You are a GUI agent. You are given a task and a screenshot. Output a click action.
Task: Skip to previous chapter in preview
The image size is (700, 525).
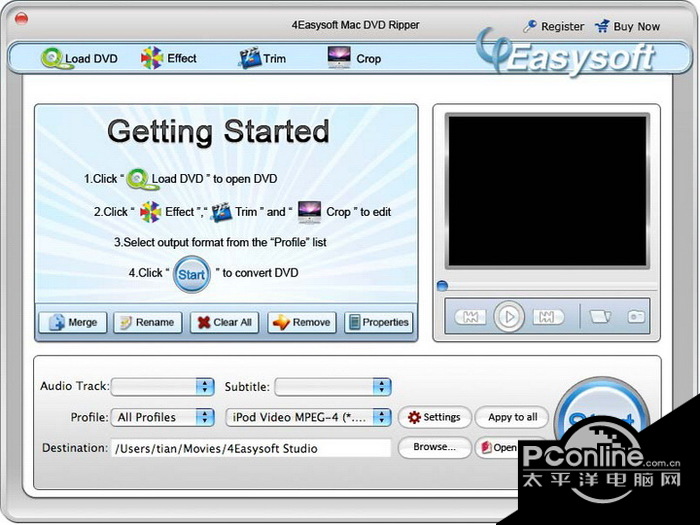(470, 317)
